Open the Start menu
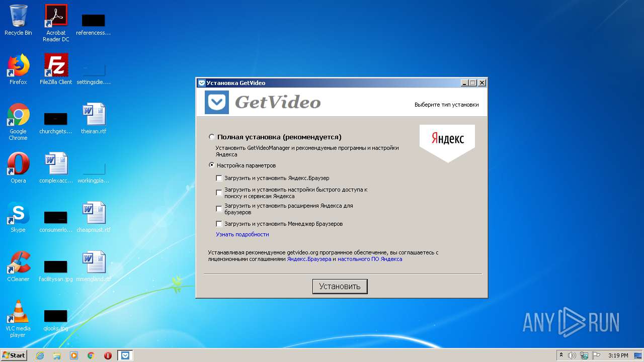Screen dimensions: 644x362 click(14, 355)
